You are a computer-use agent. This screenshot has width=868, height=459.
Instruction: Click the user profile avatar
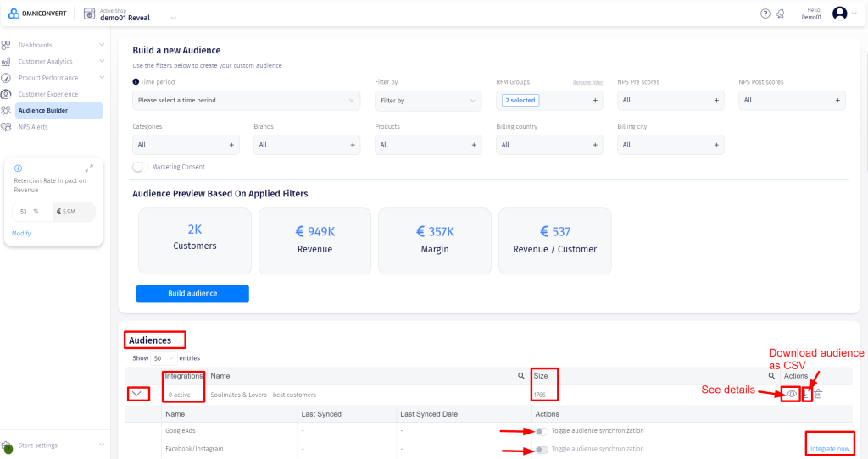[x=839, y=14]
